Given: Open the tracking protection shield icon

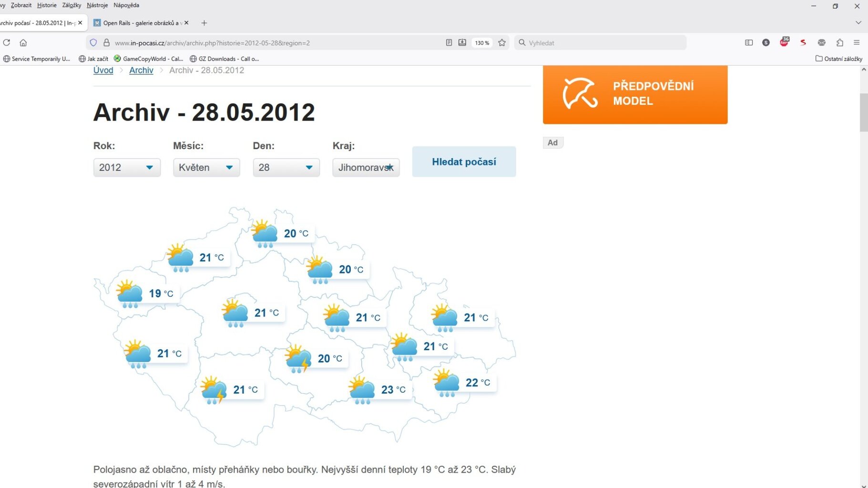Looking at the screenshot, I should (93, 42).
